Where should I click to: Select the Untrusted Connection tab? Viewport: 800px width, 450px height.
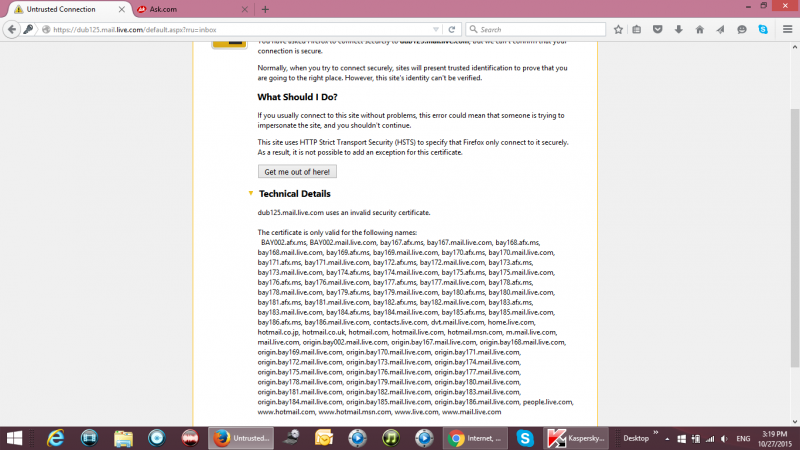[60, 9]
